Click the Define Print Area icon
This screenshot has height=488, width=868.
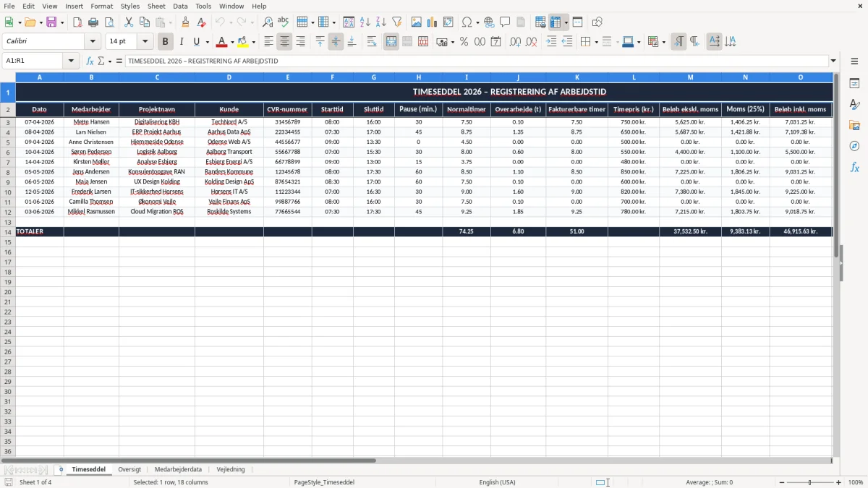[x=540, y=22]
